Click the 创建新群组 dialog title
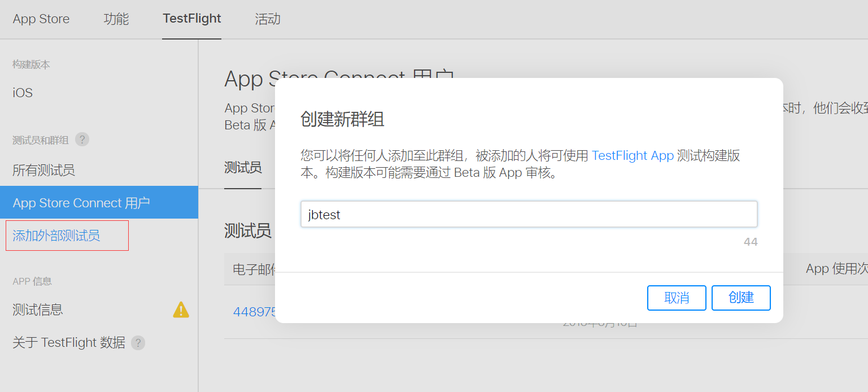This screenshot has width=868, height=392. [342, 120]
